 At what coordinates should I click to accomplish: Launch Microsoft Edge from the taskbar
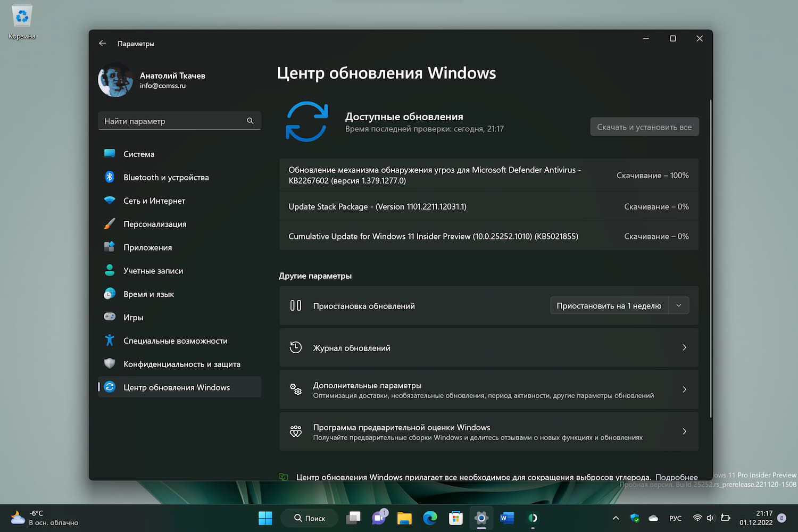430,518
